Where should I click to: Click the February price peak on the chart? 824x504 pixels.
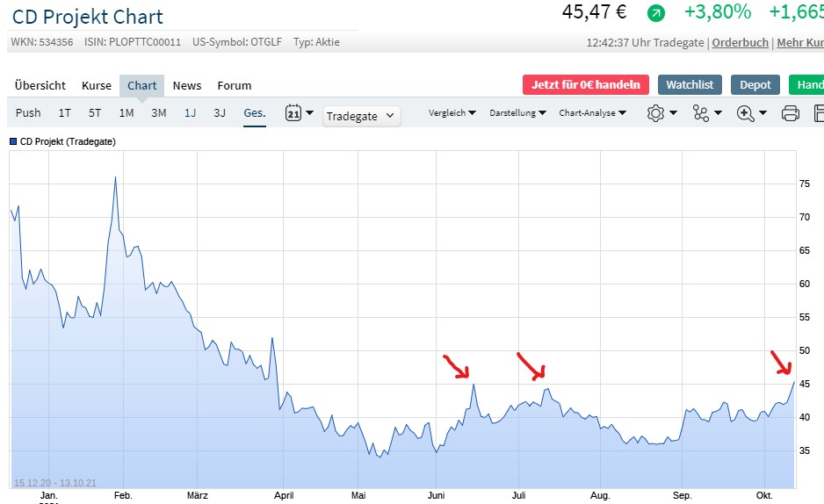coord(116,177)
